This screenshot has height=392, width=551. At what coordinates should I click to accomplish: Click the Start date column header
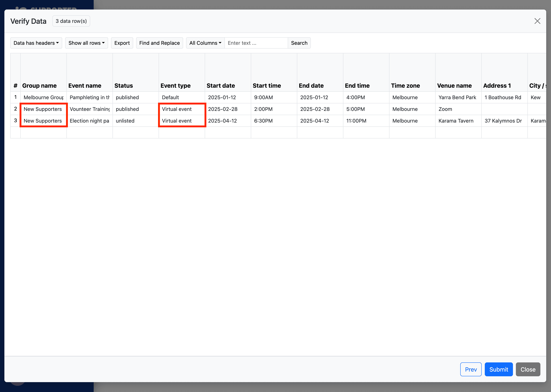tap(221, 86)
